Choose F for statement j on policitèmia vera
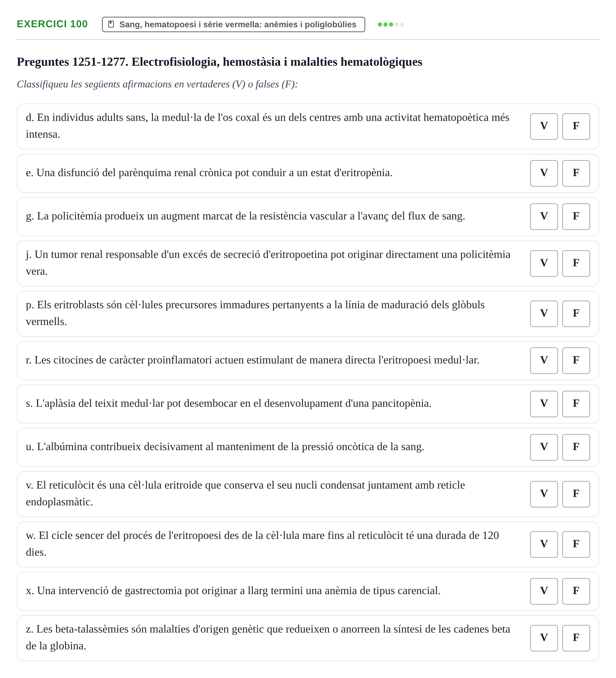Viewport: 616px width, 678px height. point(576,264)
